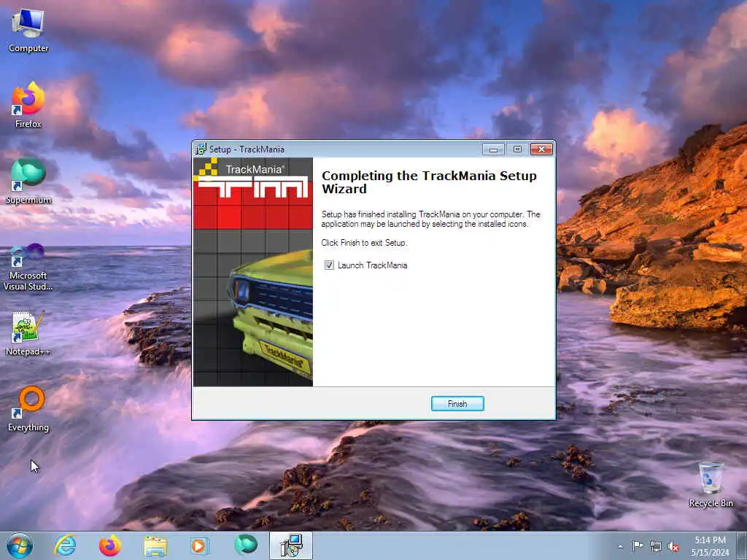Click the muted volume tray icon

(x=673, y=546)
